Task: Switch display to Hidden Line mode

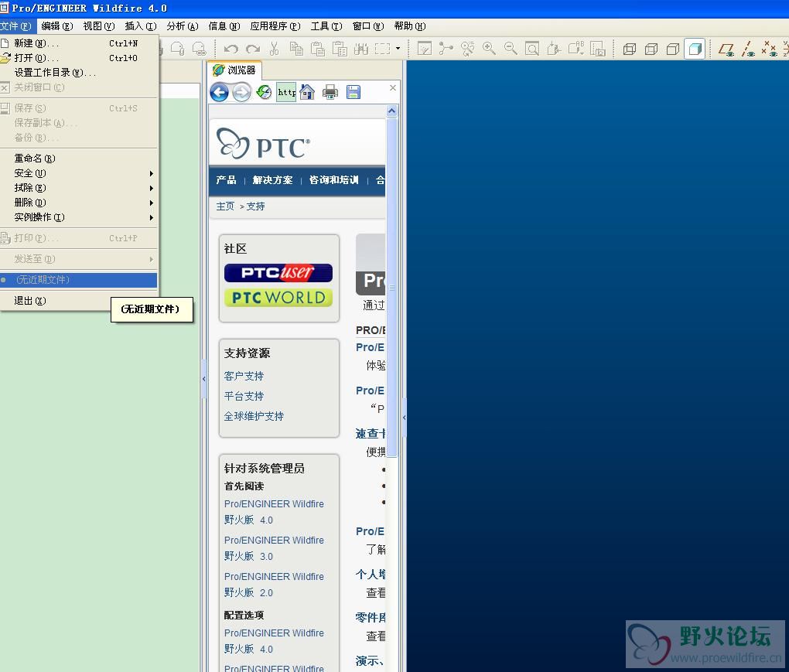Action: (651, 49)
